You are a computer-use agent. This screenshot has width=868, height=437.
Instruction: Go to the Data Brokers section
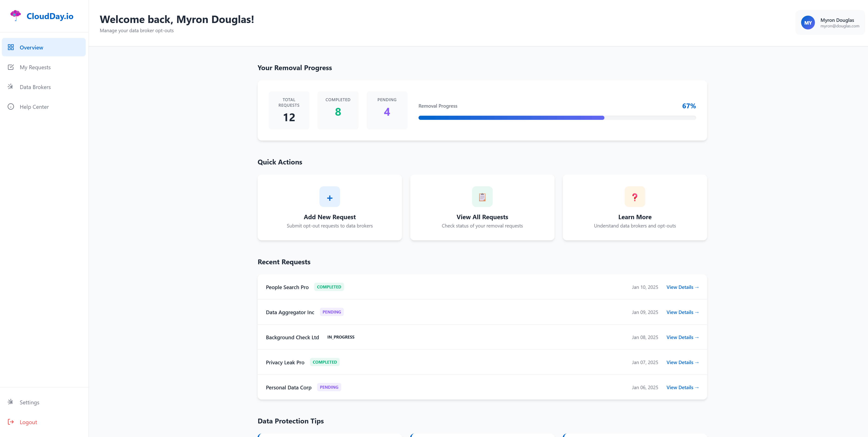pyautogui.click(x=35, y=87)
